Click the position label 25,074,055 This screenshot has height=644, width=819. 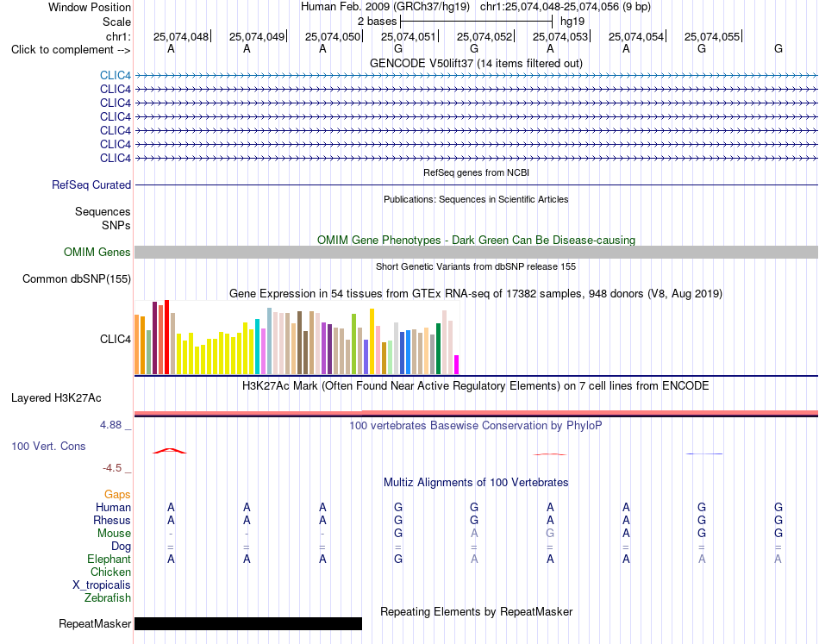712,36
